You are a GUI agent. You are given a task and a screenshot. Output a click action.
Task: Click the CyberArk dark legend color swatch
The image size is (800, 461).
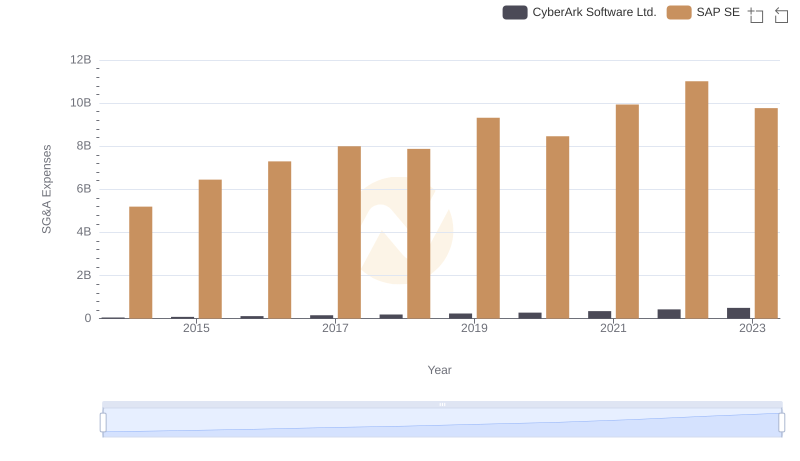(515, 12)
